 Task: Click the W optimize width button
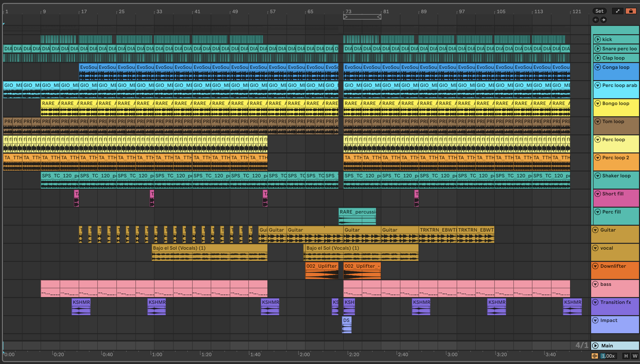635,356
